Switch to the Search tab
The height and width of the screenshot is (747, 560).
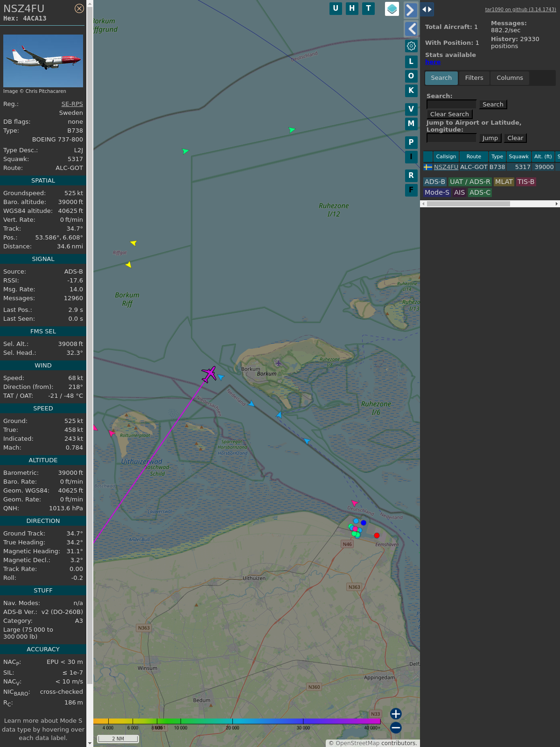pyautogui.click(x=441, y=78)
